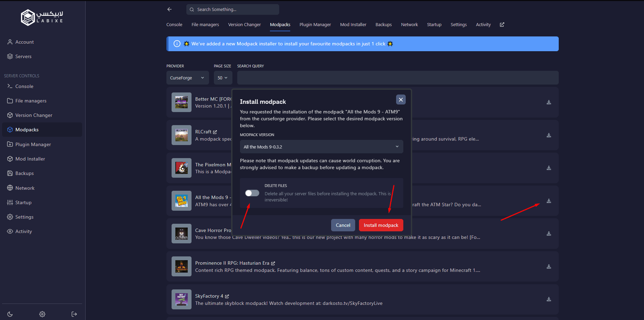The height and width of the screenshot is (320, 644).
Task: Open Servers in the sidebar
Action: coord(42,56)
